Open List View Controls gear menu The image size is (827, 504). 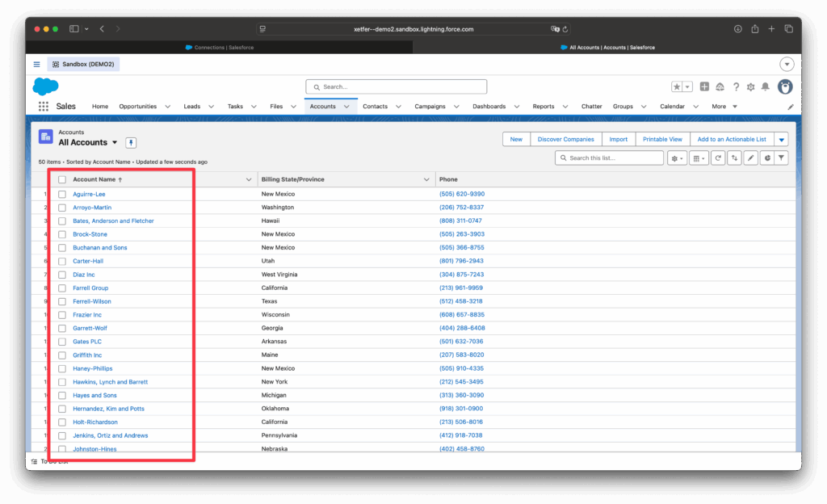(677, 158)
